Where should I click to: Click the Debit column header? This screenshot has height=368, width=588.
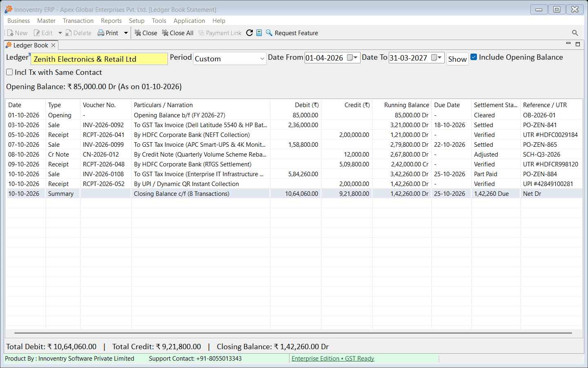pyautogui.click(x=296, y=105)
